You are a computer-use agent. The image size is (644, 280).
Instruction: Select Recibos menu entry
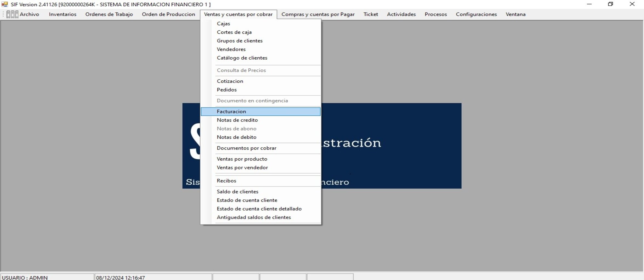click(261, 181)
